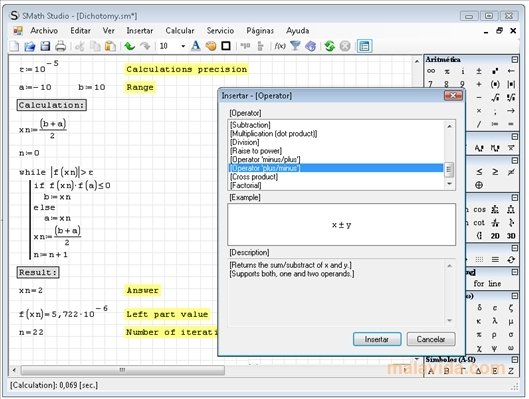
Task: Open the Editar menu
Action: pyautogui.click(x=80, y=30)
